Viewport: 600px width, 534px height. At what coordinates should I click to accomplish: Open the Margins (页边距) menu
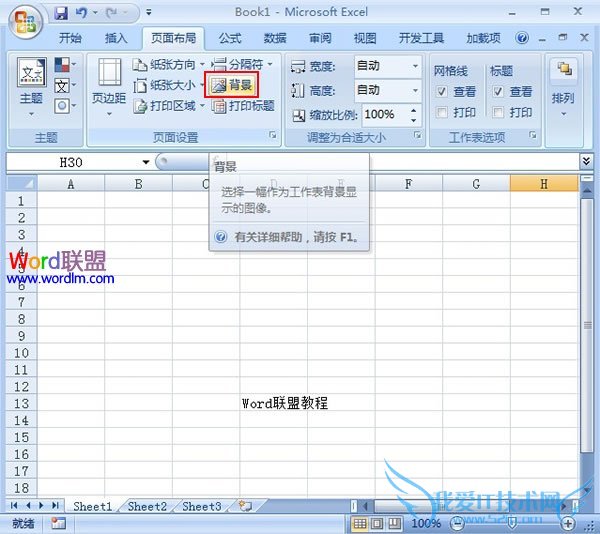click(x=109, y=87)
